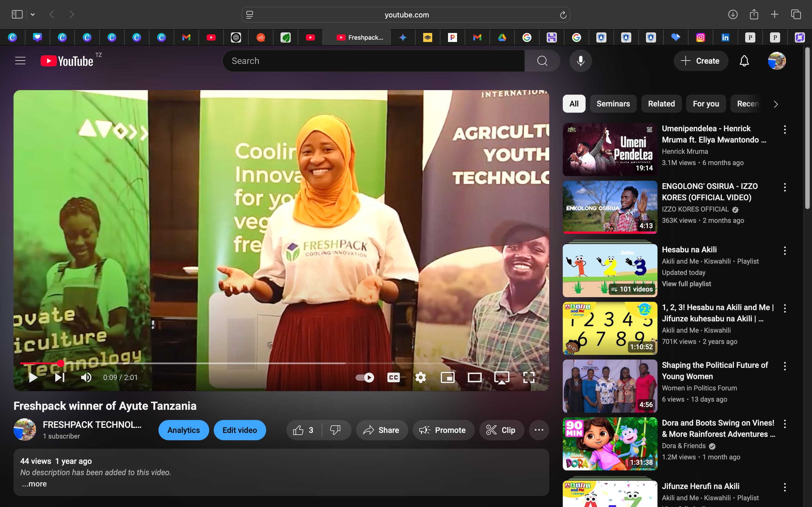This screenshot has width=812, height=507.
Task: Switch to theater mode view
Action: click(x=474, y=377)
